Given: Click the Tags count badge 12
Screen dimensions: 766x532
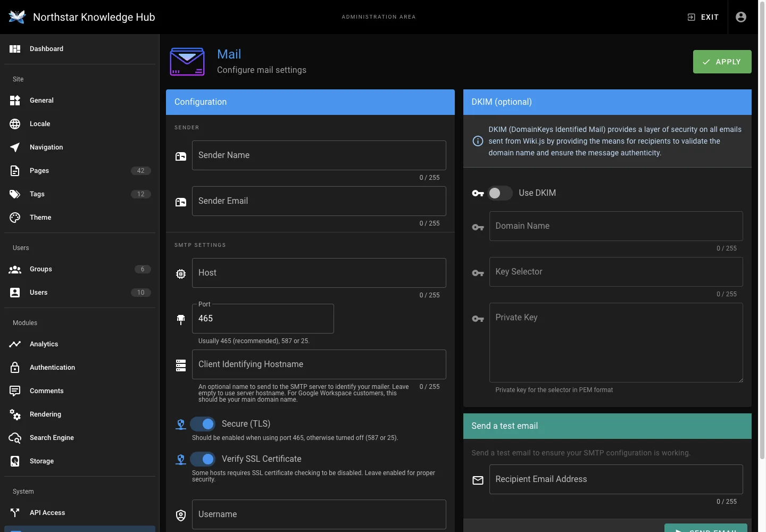Looking at the screenshot, I should pos(141,194).
